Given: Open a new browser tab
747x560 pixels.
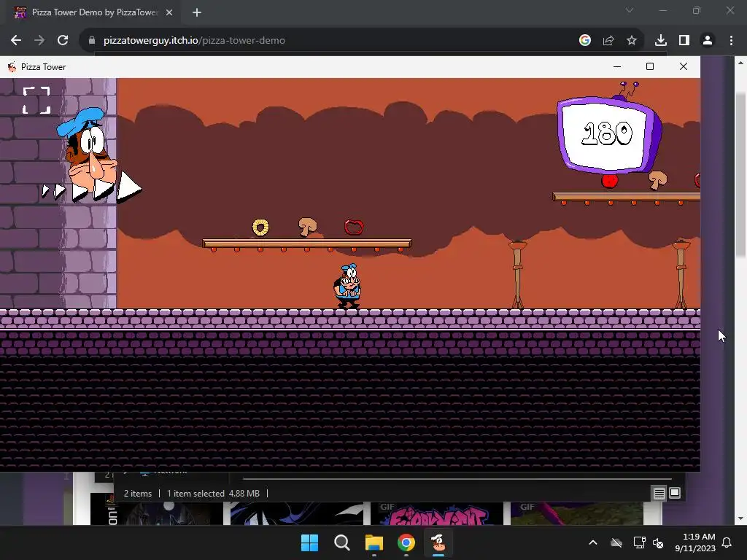Looking at the screenshot, I should pos(197,12).
